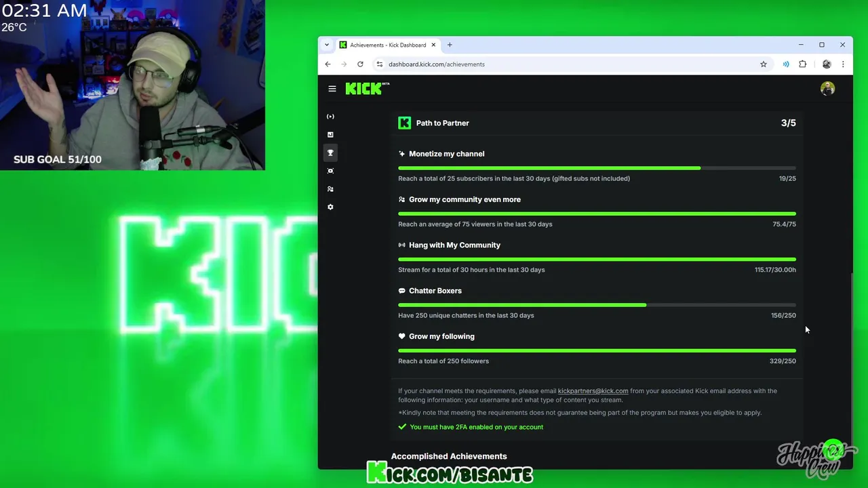This screenshot has height=488, width=868.
Task: Open a new tab with plus button
Action: [x=450, y=45]
